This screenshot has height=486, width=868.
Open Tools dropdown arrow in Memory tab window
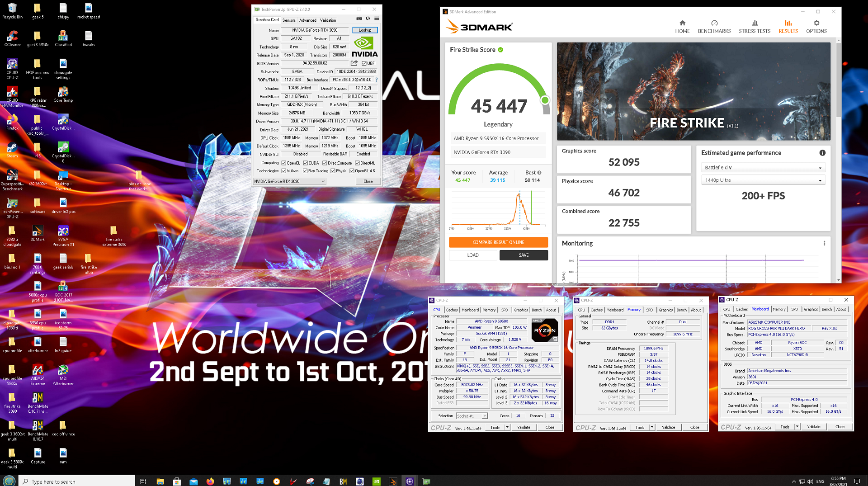point(652,427)
